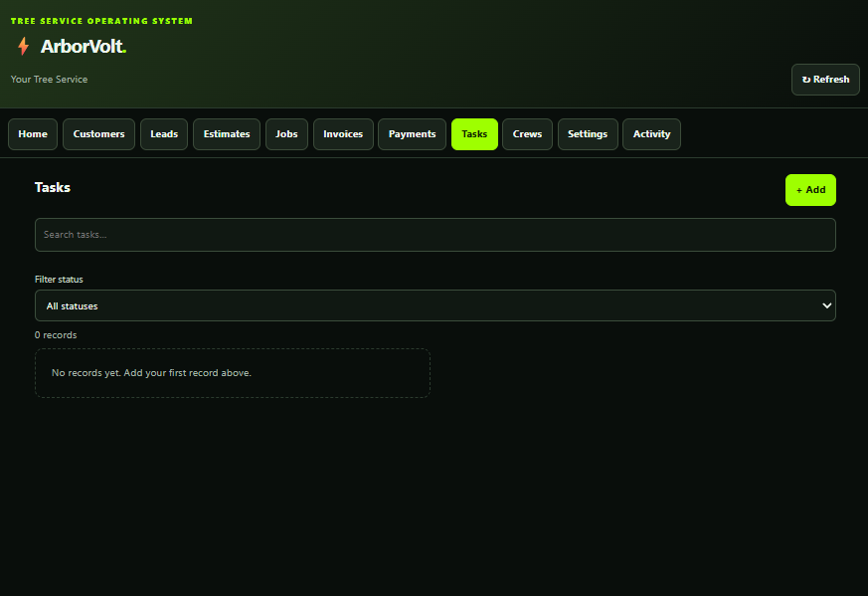This screenshot has height=596, width=868.
Task: Go to the Leads tab
Action: [164, 134]
